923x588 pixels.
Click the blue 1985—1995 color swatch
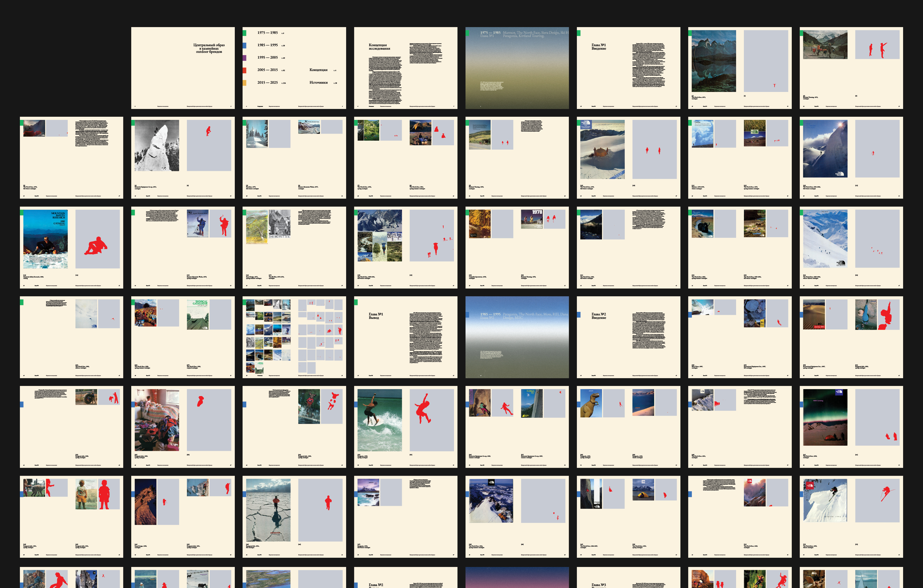[245, 46]
